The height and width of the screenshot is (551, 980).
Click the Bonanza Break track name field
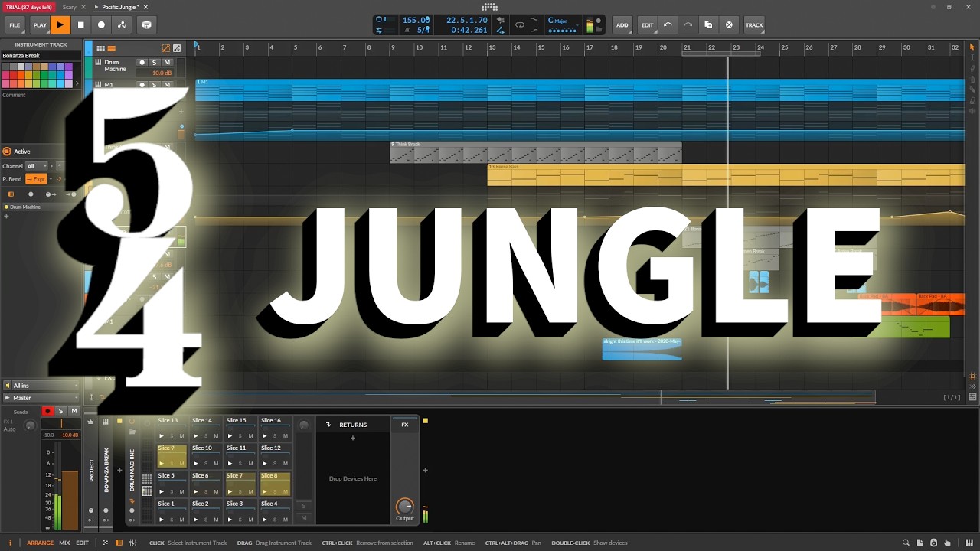coord(40,56)
